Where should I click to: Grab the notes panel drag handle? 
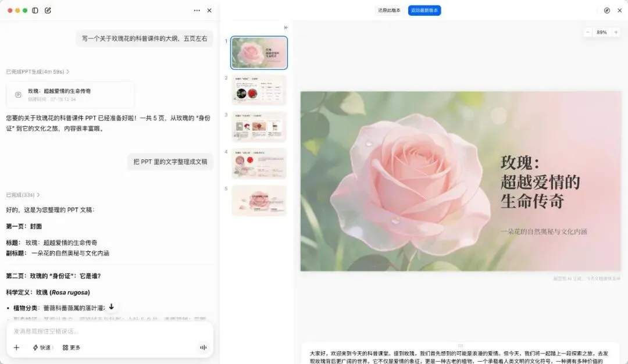coord(460,345)
